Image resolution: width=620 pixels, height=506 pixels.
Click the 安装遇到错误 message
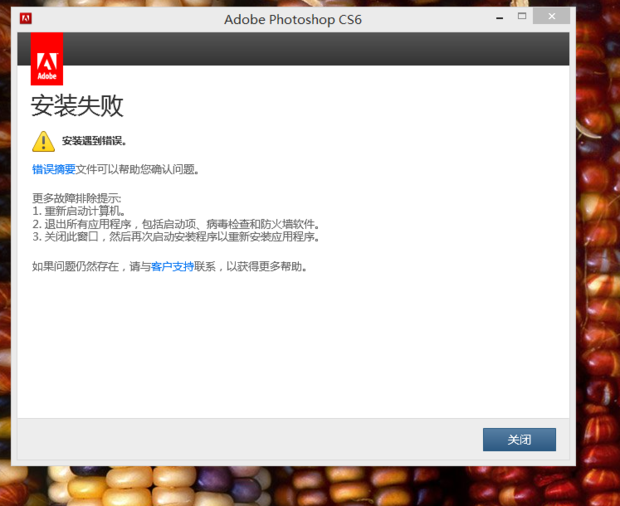click(x=94, y=141)
